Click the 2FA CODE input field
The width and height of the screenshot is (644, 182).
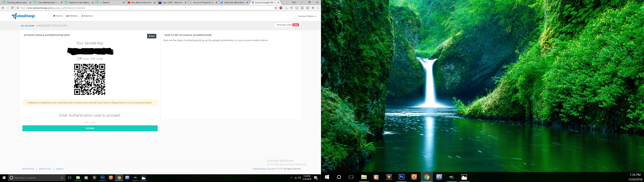point(90,122)
